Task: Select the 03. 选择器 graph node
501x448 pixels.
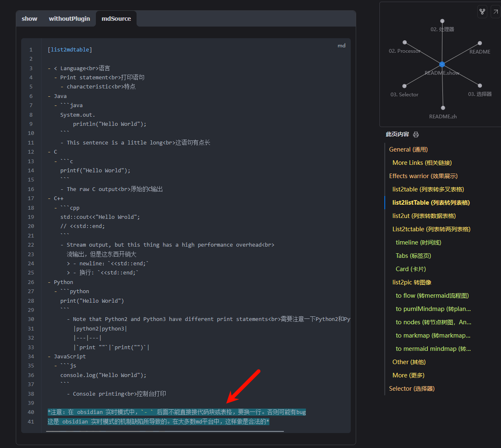Action: point(480,86)
